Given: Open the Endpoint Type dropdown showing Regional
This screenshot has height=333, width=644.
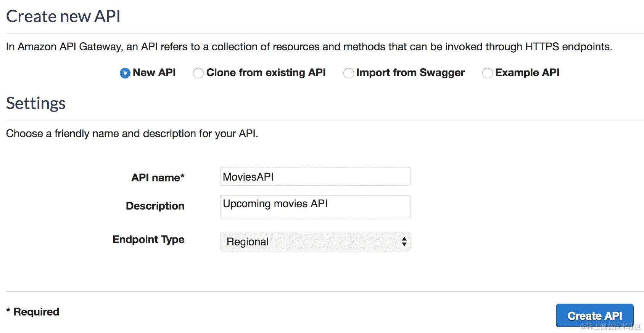Looking at the screenshot, I should (x=309, y=242).
